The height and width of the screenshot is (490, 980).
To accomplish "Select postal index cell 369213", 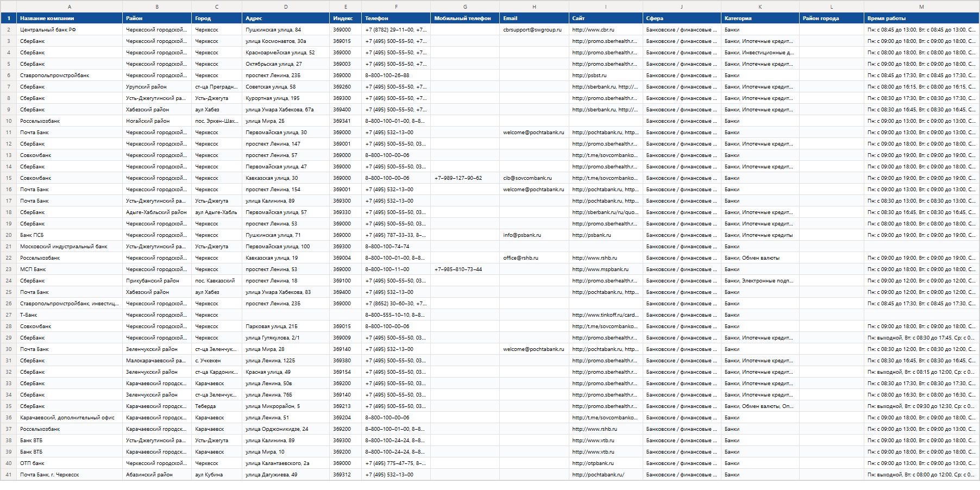I will coord(345,406).
